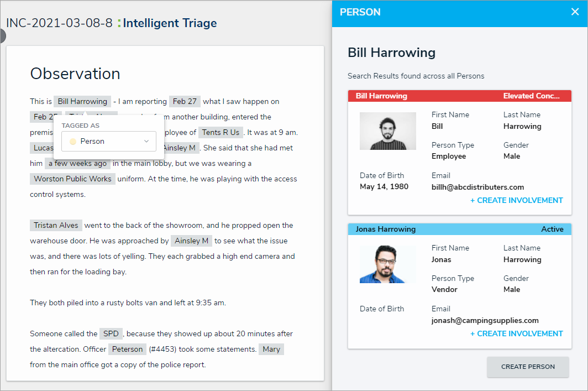Open Jonas Harrowing blue card header
588x391 pixels.
pyautogui.click(x=459, y=230)
